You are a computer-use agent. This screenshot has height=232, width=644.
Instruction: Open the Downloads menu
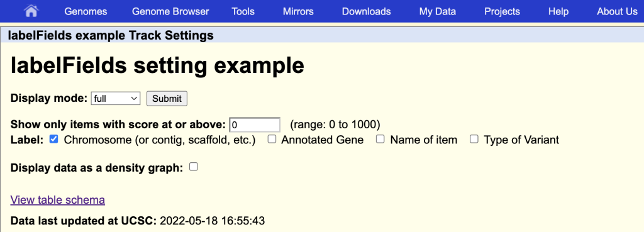(x=367, y=11)
